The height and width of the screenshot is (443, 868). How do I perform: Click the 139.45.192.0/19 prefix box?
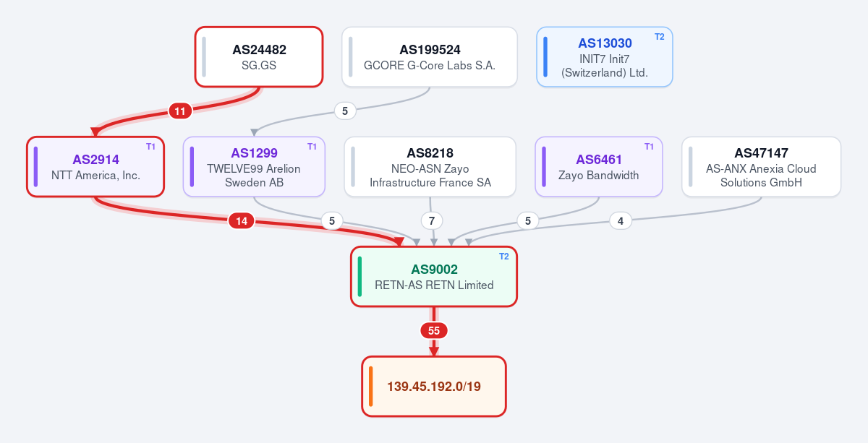coord(434,387)
